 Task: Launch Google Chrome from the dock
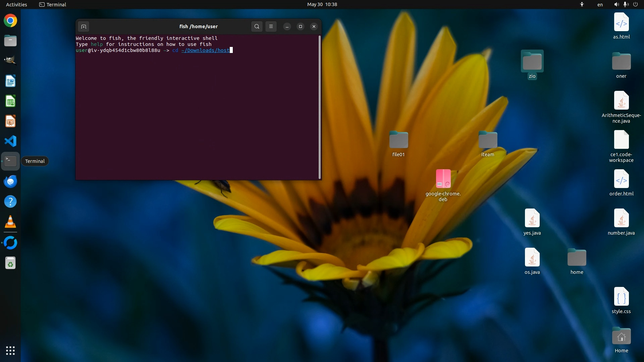pos(10,21)
